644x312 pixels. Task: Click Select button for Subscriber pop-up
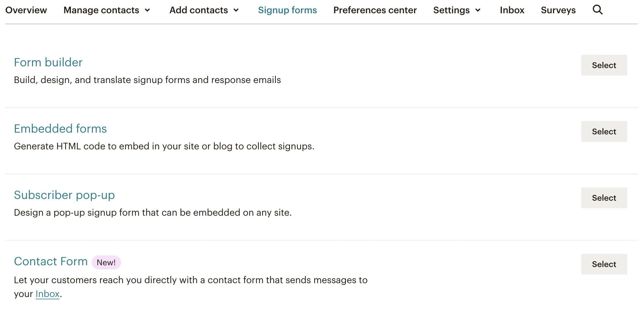(604, 198)
